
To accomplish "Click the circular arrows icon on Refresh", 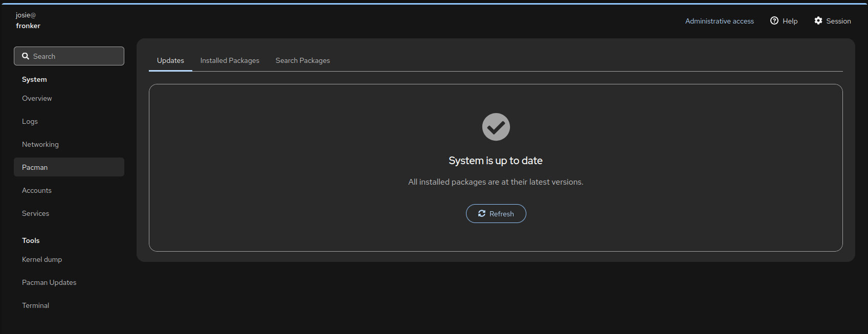I will (481, 213).
